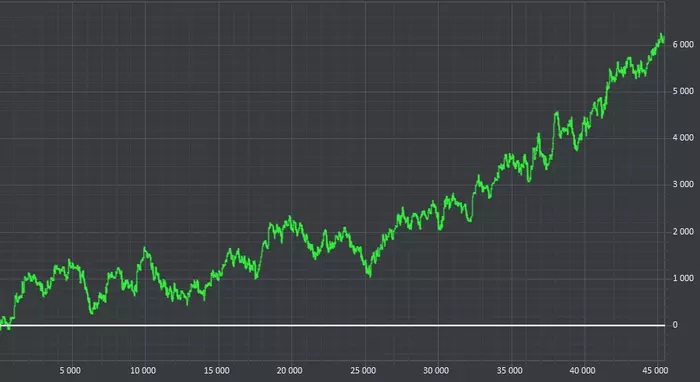Screen dimensions: 700x382
Task: Click the 35 000 x-axis label
Action: (509, 370)
